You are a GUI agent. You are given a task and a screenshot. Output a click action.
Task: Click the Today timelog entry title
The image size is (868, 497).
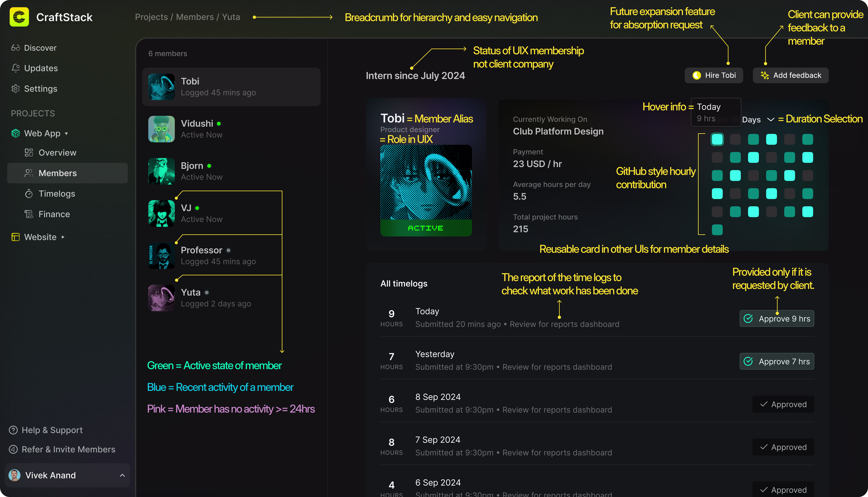point(427,311)
